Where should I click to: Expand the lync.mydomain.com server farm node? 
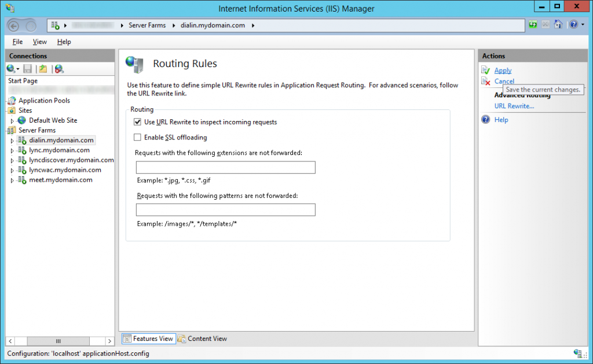pos(12,150)
